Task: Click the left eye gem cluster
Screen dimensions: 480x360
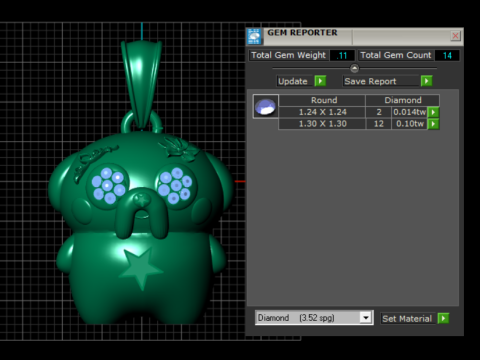Action: 108,185
